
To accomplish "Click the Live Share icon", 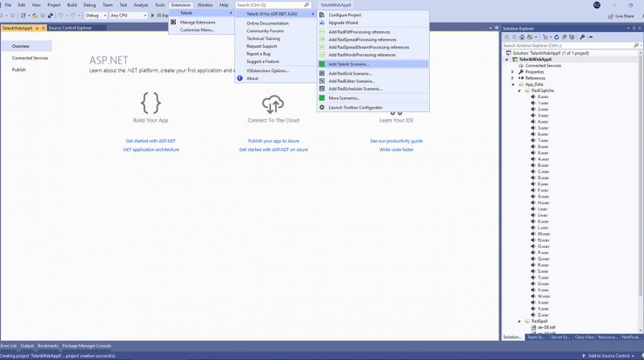I will coord(611,16).
